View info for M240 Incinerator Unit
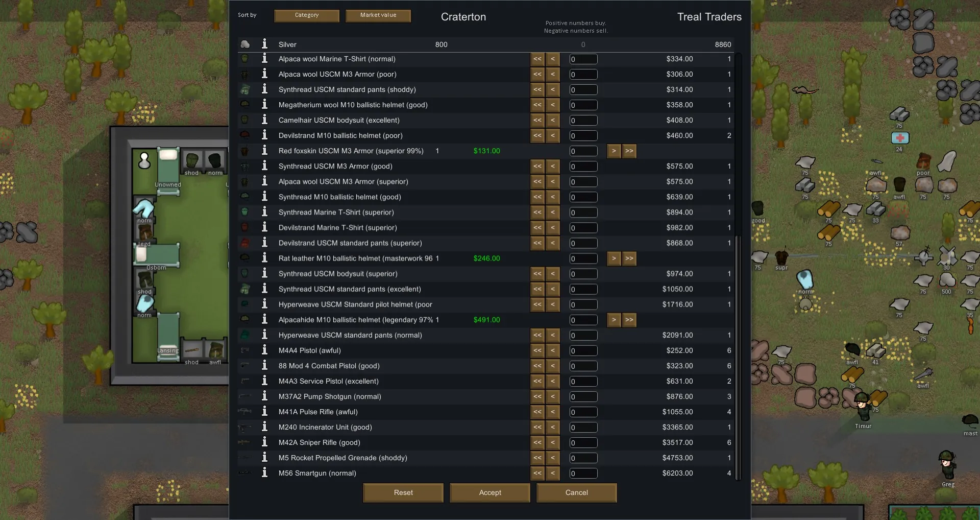Image resolution: width=980 pixels, height=520 pixels. coord(264,427)
